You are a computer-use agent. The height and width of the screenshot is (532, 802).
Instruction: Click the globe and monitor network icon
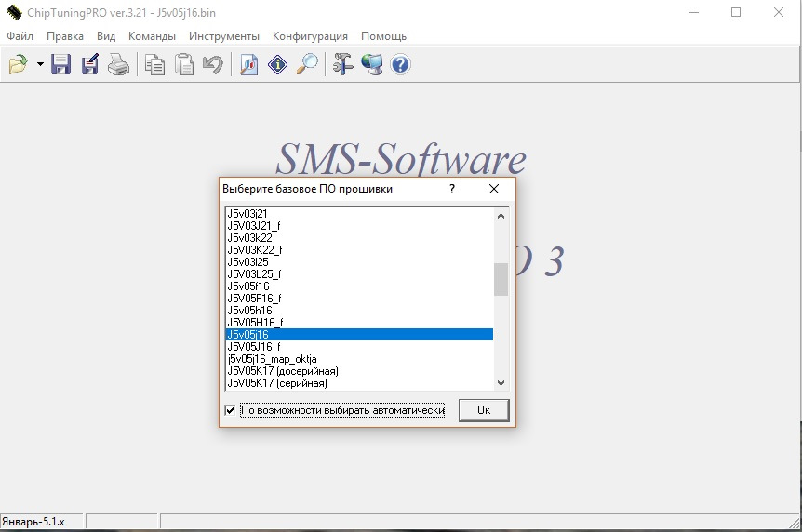tap(372, 65)
